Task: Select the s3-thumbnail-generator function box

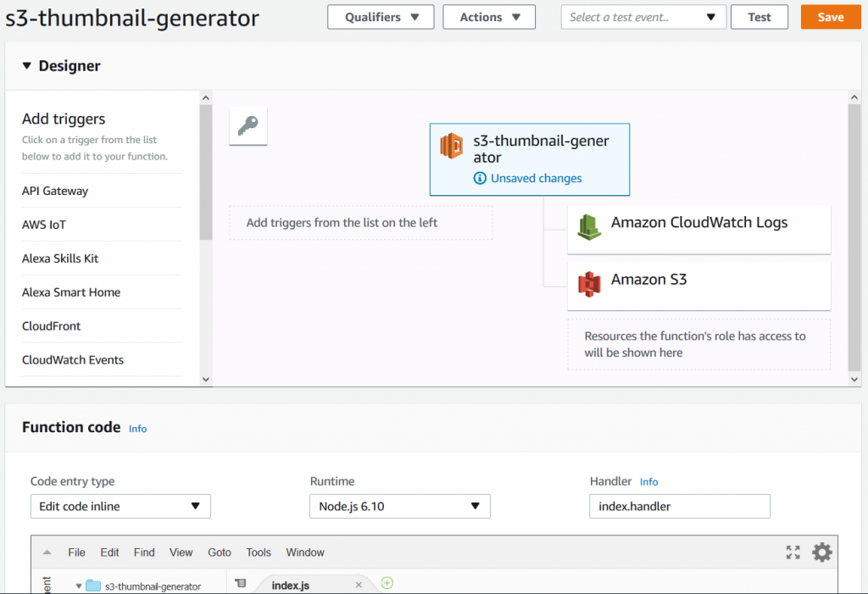Action: click(x=530, y=159)
